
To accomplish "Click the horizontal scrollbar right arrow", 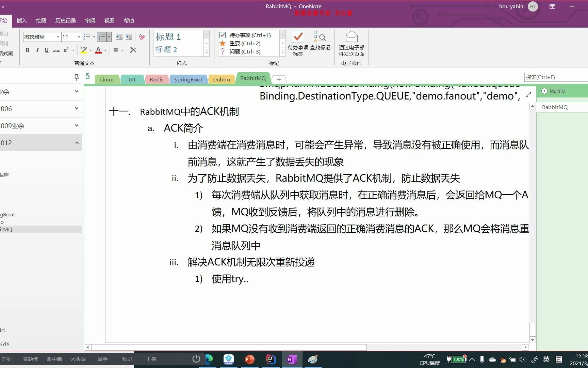I will pyautogui.click(x=525, y=347).
